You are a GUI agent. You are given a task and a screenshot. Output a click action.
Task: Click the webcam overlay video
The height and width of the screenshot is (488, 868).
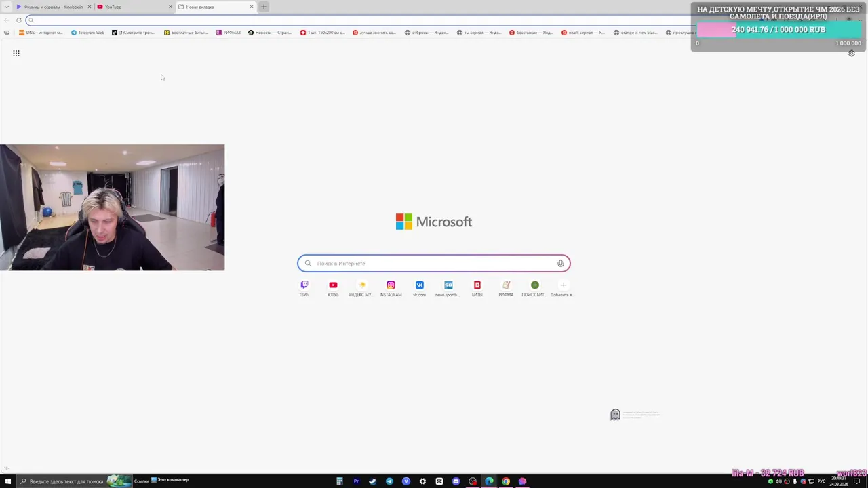pos(112,207)
